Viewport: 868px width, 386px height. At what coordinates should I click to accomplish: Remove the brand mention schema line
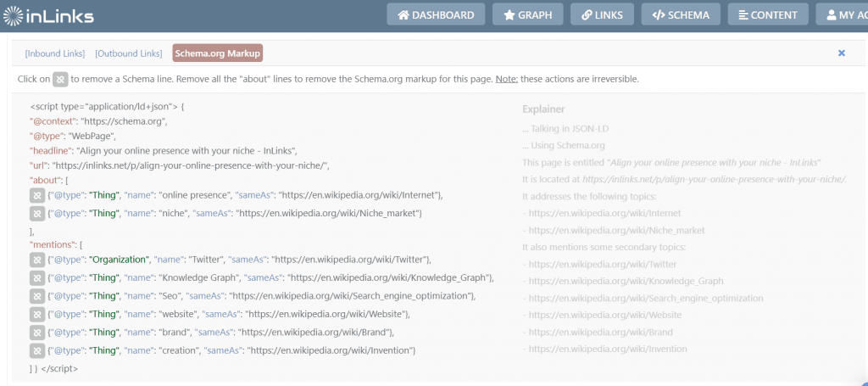click(x=37, y=333)
